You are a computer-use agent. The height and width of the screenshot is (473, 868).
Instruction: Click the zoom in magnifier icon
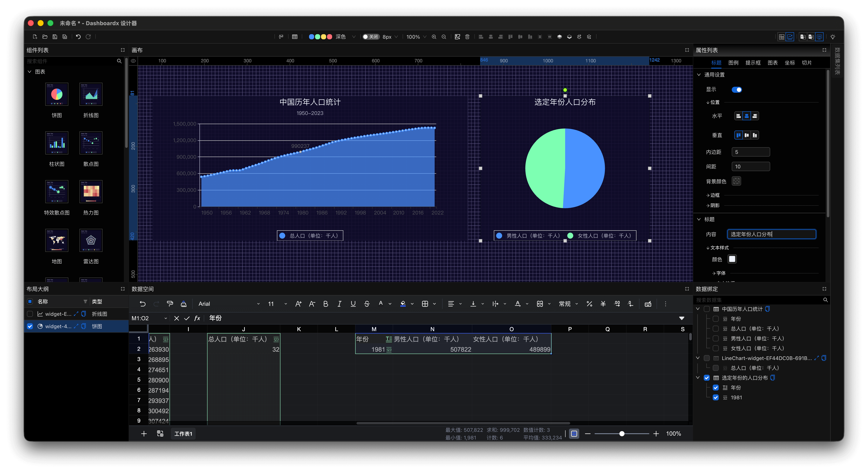pos(434,37)
